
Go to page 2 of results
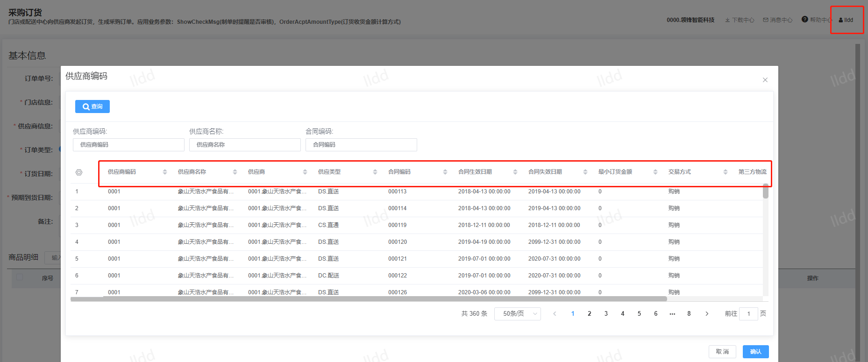coord(590,314)
